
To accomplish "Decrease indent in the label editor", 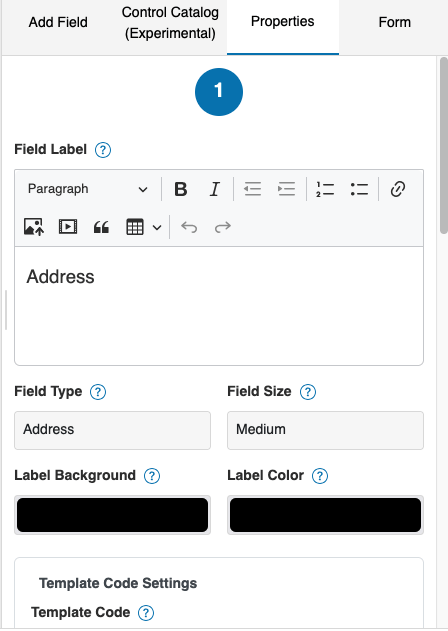I will (253, 189).
